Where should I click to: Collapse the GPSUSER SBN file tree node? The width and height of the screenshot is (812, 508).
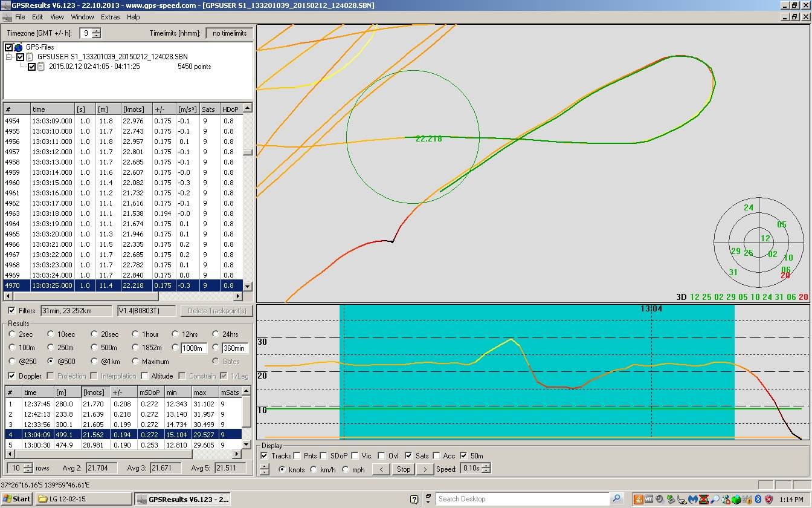pos(10,57)
